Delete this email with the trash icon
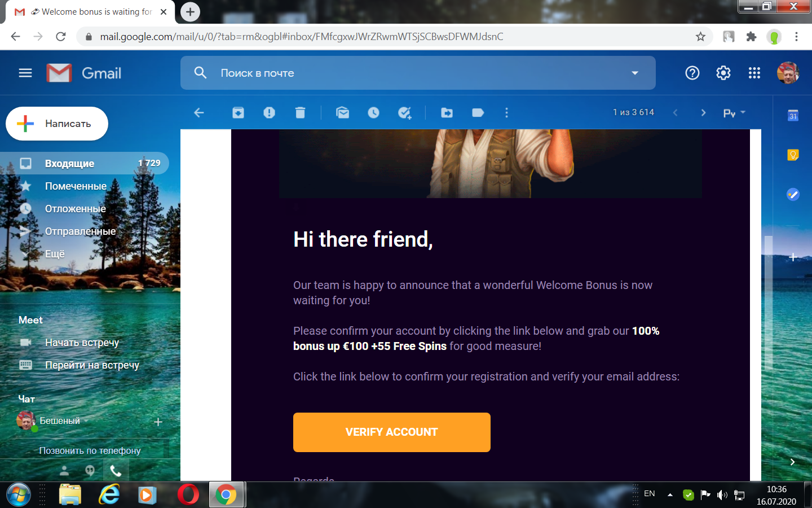This screenshot has height=508, width=812. pos(300,113)
